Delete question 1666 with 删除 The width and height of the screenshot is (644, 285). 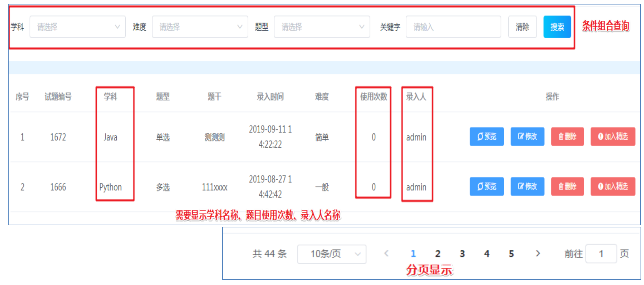click(x=567, y=187)
